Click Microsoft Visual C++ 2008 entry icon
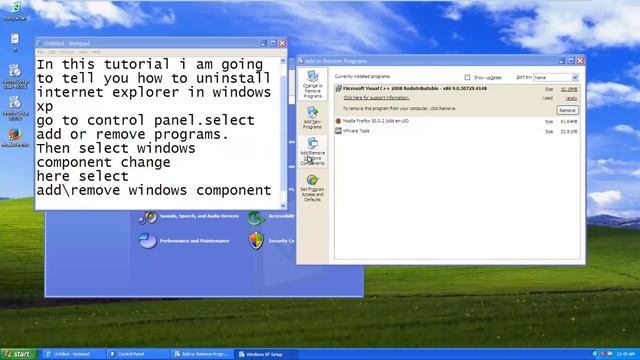Screen dimensions: 640x360 pos(338,89)
